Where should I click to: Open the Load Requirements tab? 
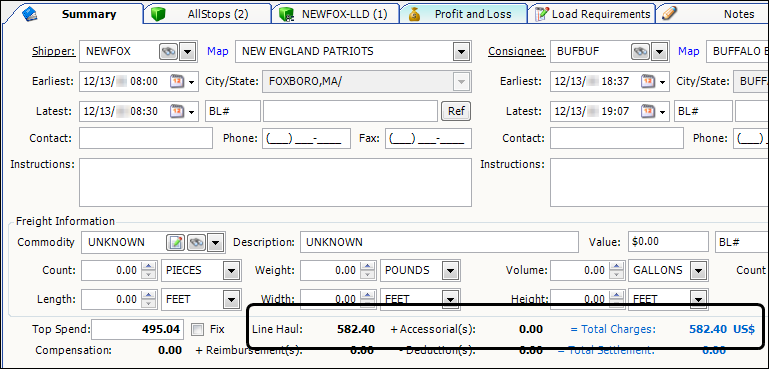(x=592, y=14)
